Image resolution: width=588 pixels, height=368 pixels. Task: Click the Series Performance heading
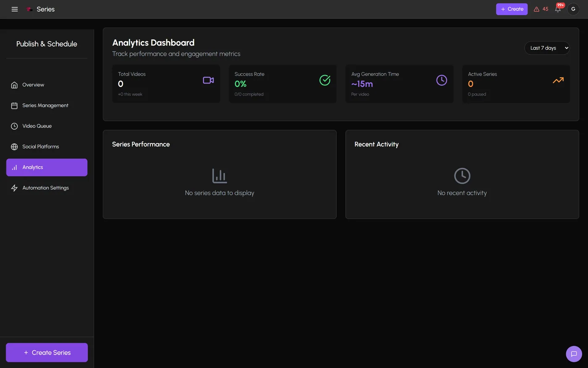(x=141, y=144)
